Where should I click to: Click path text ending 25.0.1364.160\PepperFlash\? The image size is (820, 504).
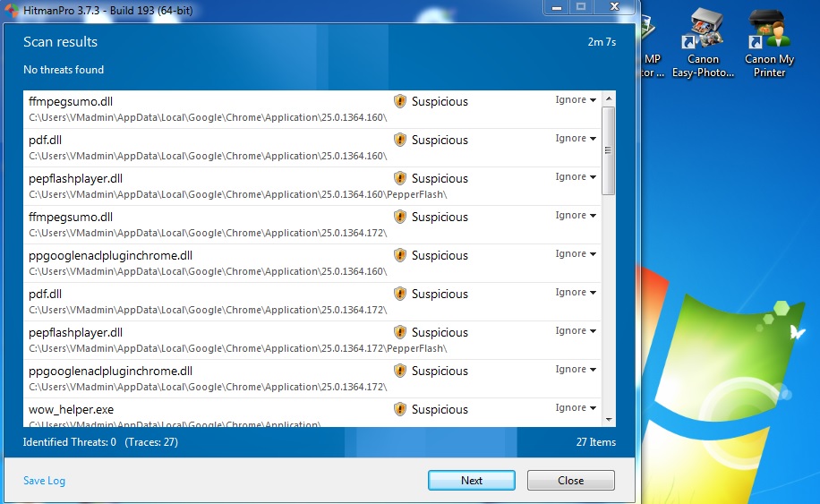coord(238,194)
